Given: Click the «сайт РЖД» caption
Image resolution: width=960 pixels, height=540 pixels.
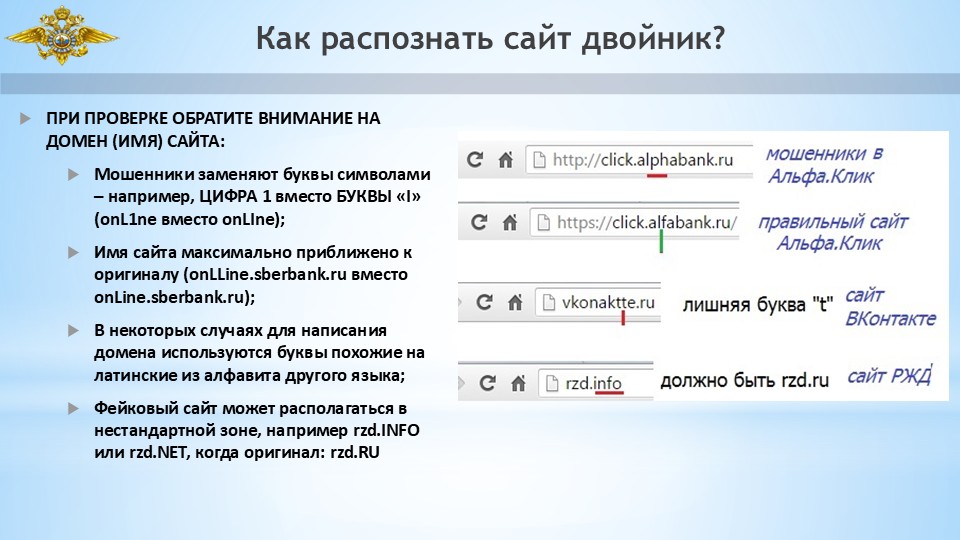Looking at the screenshot, I should coord(889,376).
